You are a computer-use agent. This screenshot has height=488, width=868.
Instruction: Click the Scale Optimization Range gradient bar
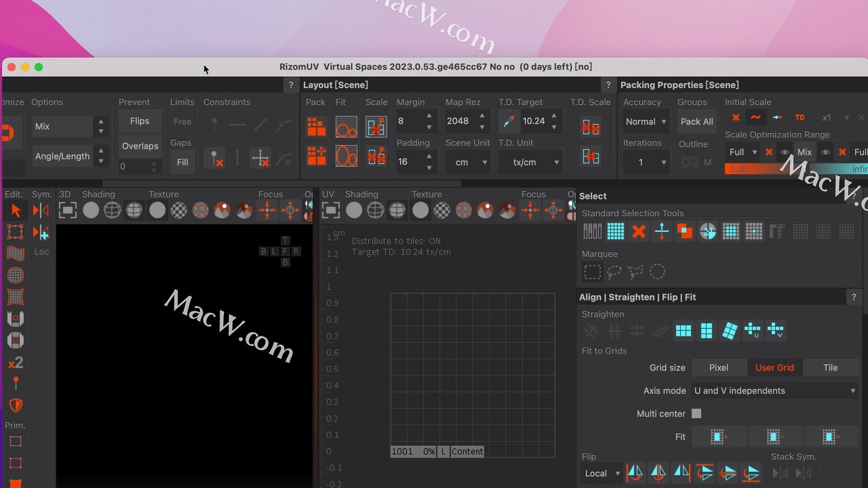pyautogui.click(x=796, y=168)
